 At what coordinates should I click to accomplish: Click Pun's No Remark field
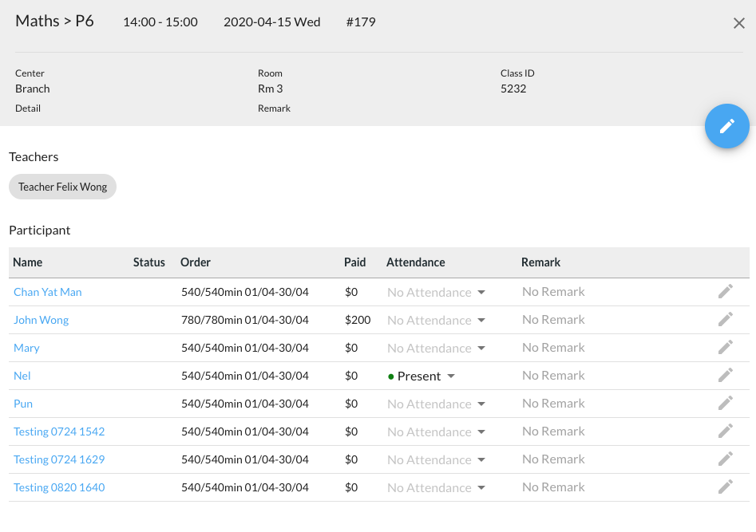[553, 404]
